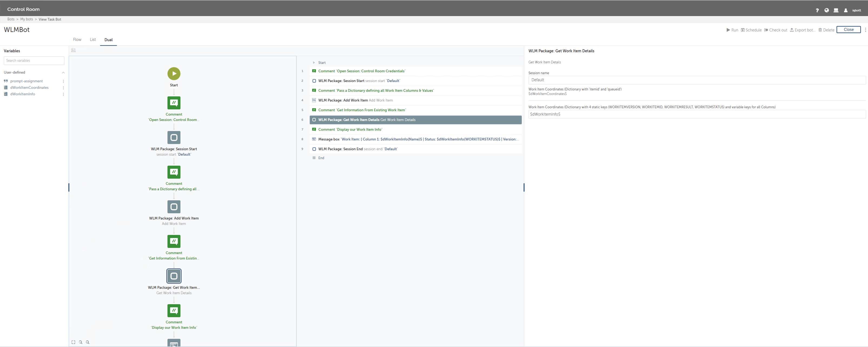Image resolution: width=868 pixels, height=347 pixels.
Task: Click the Run button
Action: [732, 30]
